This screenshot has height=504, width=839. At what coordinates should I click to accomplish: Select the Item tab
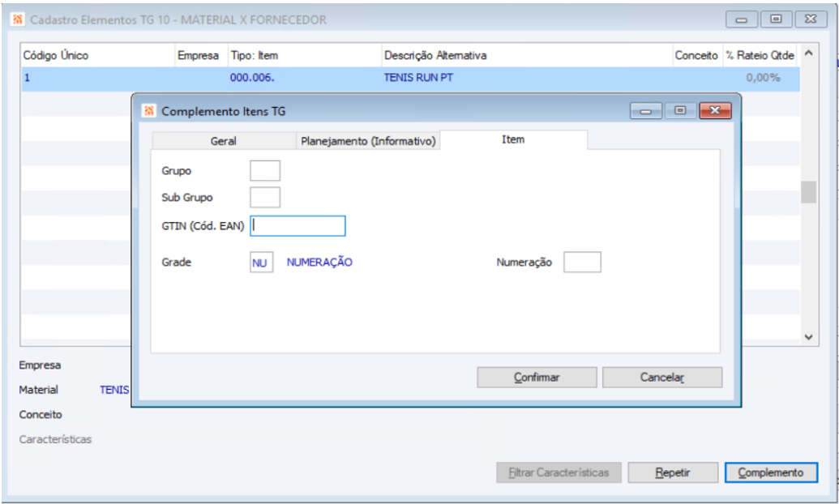[513, 139]
